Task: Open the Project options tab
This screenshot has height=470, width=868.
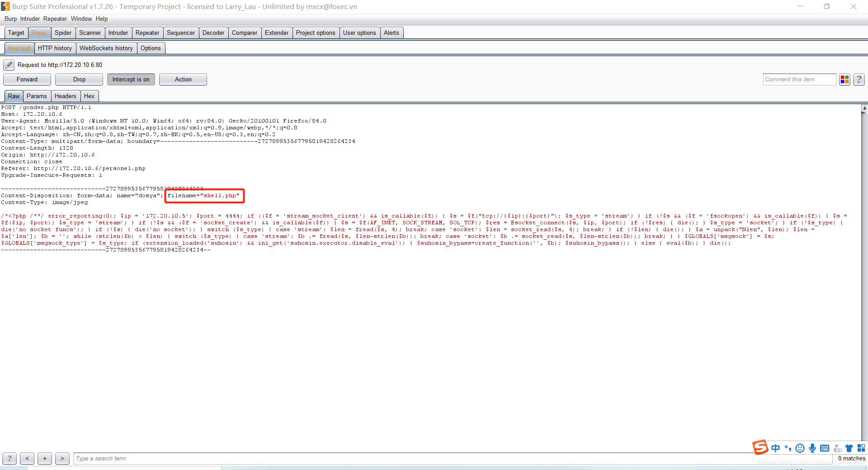Action: (316, 33)
